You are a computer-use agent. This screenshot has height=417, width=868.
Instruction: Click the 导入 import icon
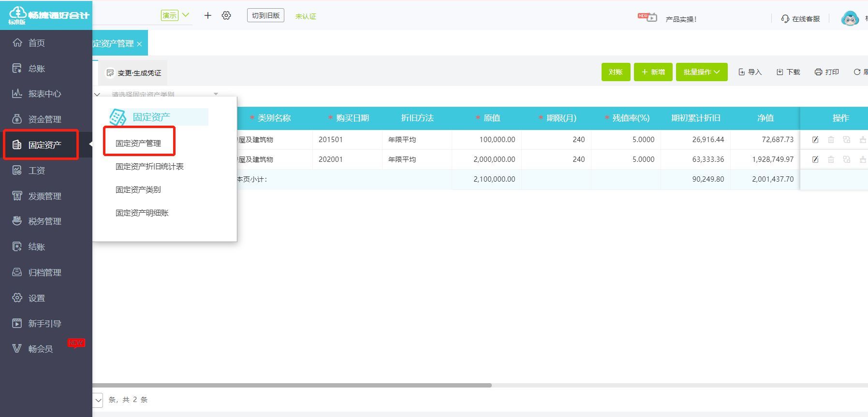click(741, 72)
